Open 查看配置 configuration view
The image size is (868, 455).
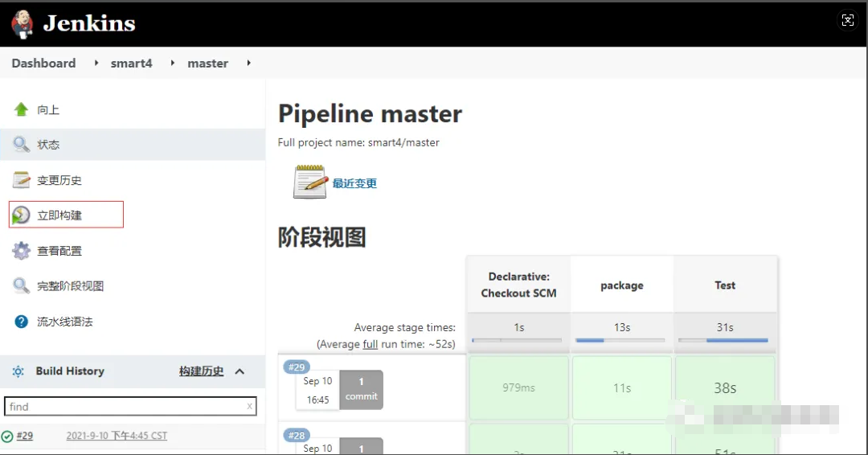59,251
